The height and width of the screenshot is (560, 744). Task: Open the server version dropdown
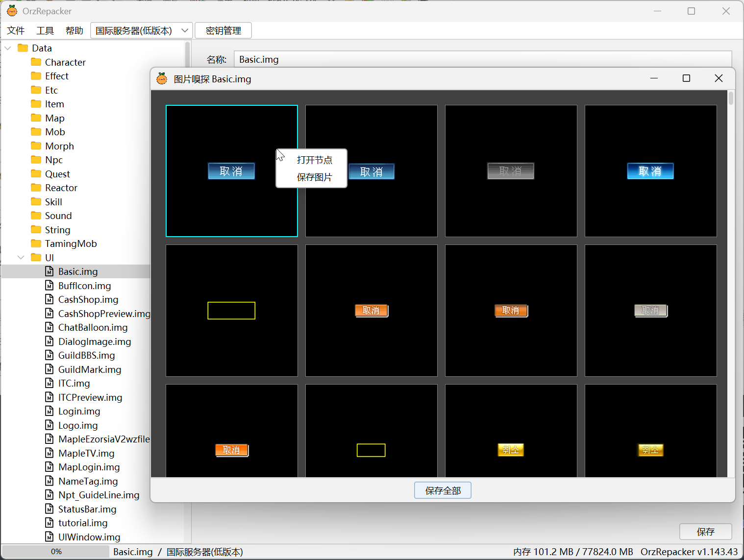pos(142,30)
